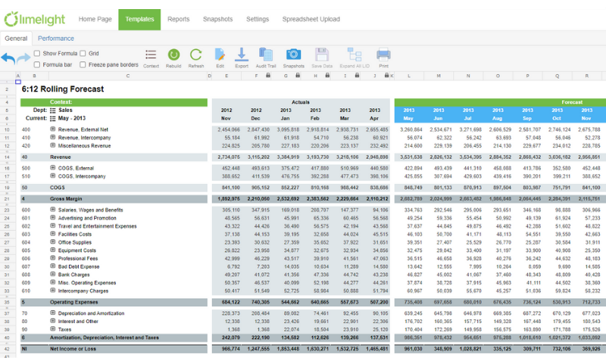
Task: Click lock icon on column H header
Action: pyautogui.click(x=327, y=75)
